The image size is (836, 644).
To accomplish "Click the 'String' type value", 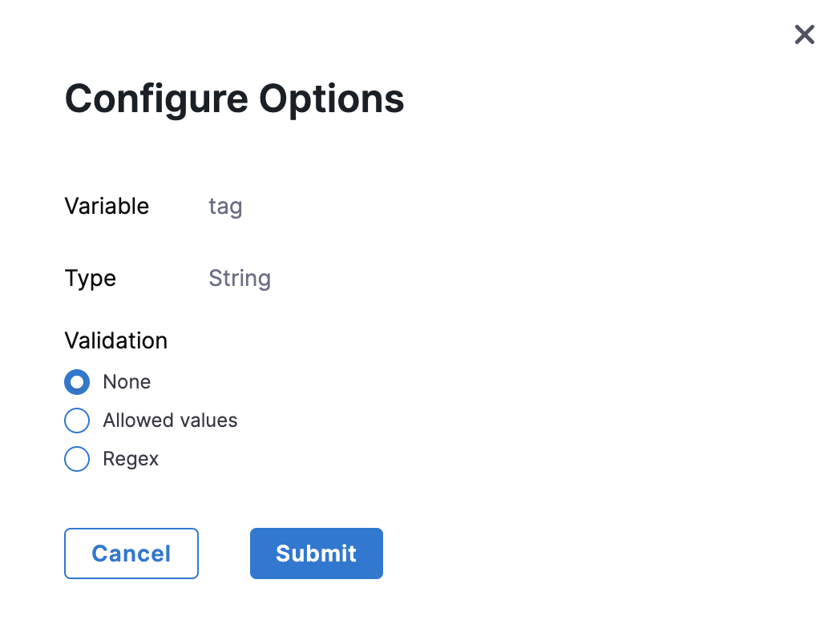I will click(x=240, y=279).
